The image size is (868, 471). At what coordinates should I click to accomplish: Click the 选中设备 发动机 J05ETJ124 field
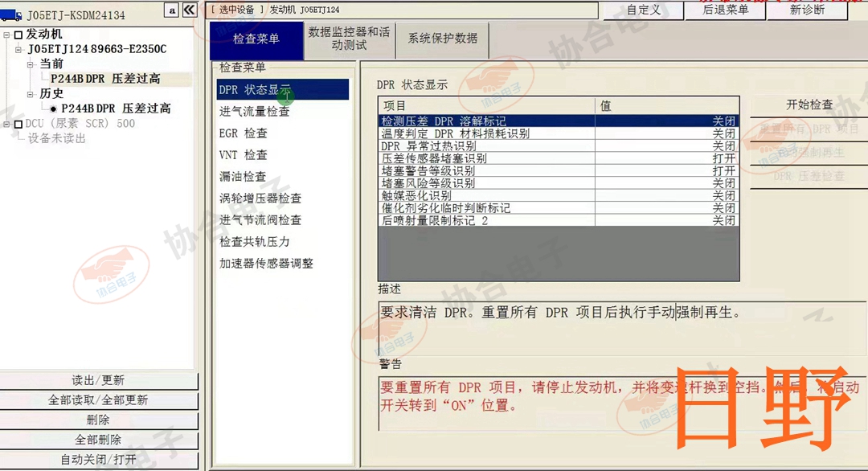pos(403,10)
